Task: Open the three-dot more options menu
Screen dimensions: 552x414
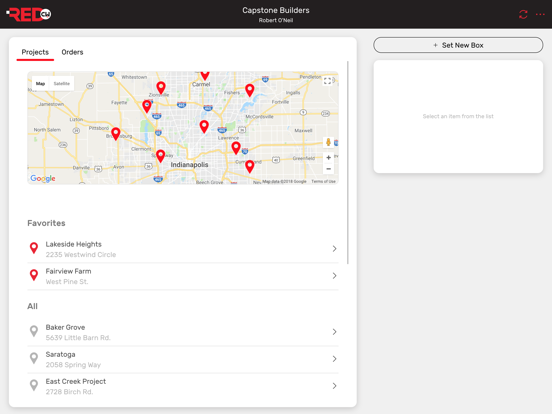Action: coord(540,14)
